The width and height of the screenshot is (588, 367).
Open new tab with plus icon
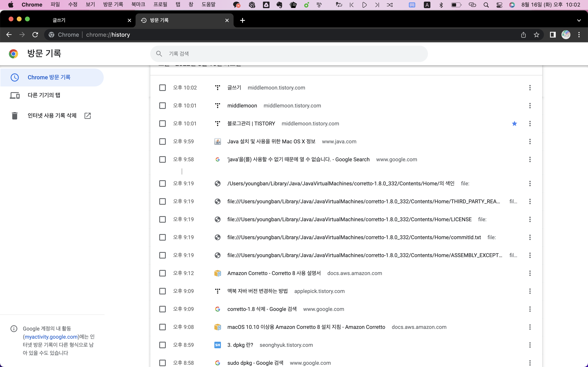242,20
